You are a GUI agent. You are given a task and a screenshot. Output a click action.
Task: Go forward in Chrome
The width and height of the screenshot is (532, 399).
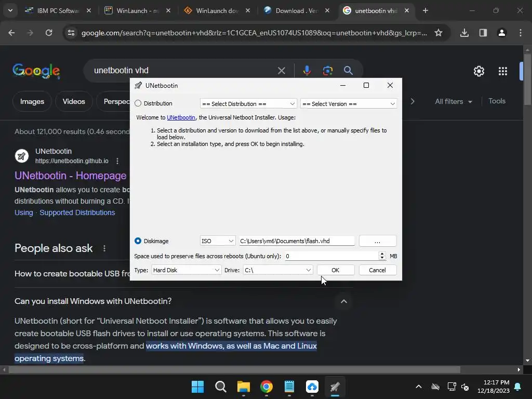point(30,33)
